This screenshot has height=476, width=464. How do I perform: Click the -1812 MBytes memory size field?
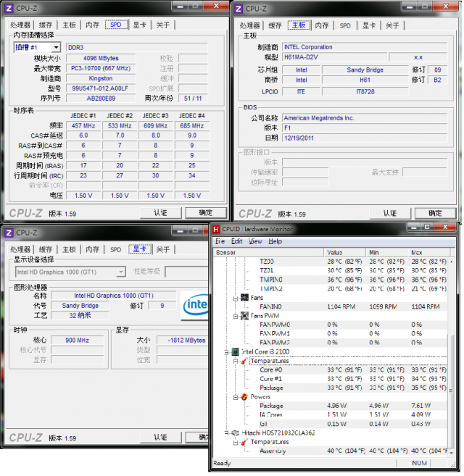pyautogui.click(x=183, y=341)
